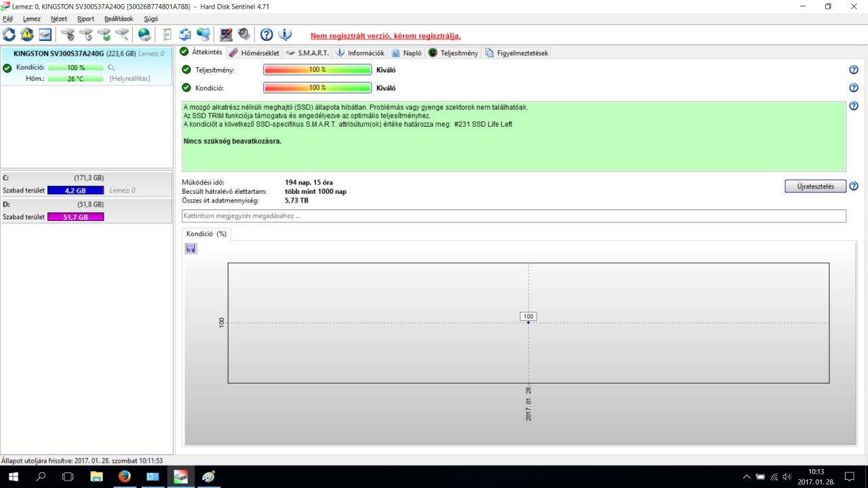Click the globe with disk toolbar icon
Image resolution: width=868 pixels, height=488 pixels.
coord(144,34)
